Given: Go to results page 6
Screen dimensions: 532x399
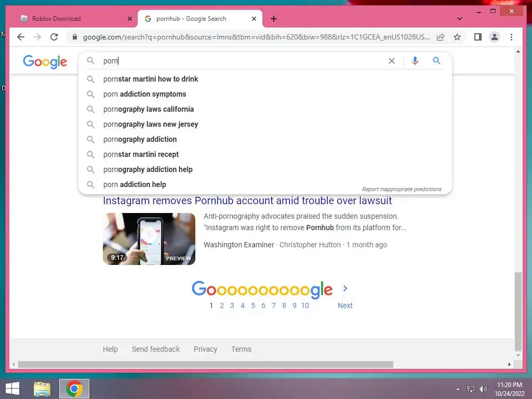Looking at the screenshot, I should pyautogui.click(x=263, y=305).
